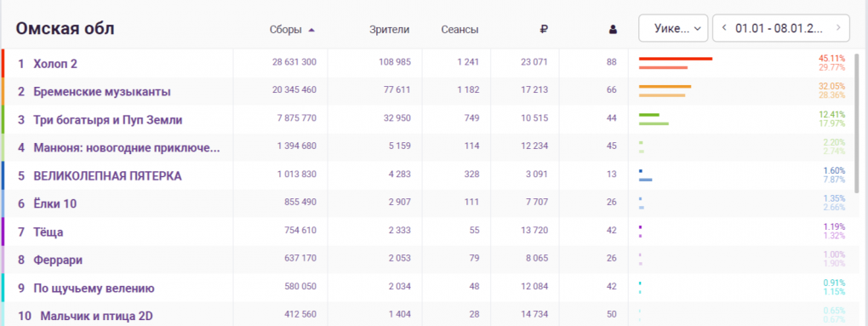Open Манюня: новогодние приключе... row
868x326 pixels.
[126, 148]
